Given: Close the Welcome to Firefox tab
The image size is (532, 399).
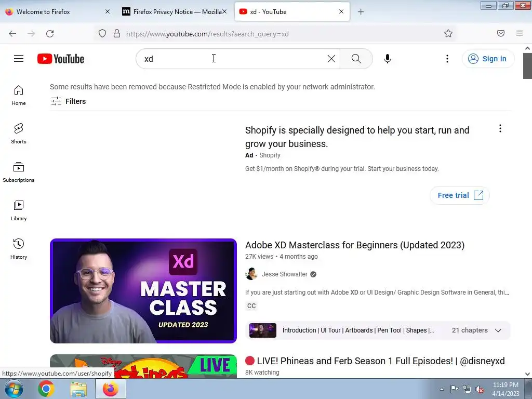Looking at the screenshot, I should coord(108,11).
